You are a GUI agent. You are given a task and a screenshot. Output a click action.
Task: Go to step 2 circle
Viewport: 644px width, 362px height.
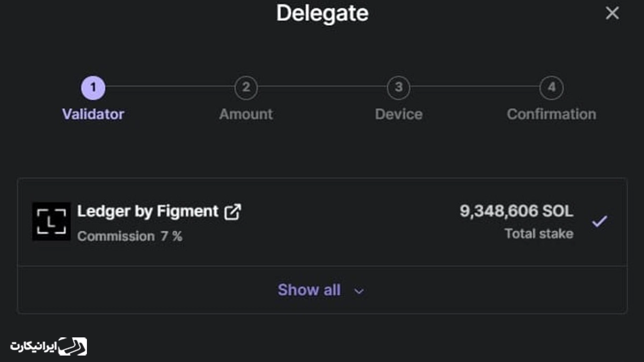pos(246,87)
